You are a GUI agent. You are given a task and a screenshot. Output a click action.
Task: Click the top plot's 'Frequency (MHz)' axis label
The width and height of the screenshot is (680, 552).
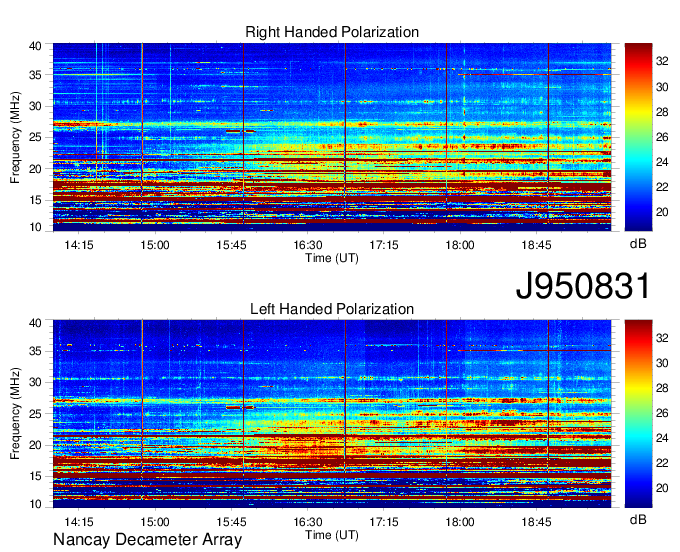(15, 137)
